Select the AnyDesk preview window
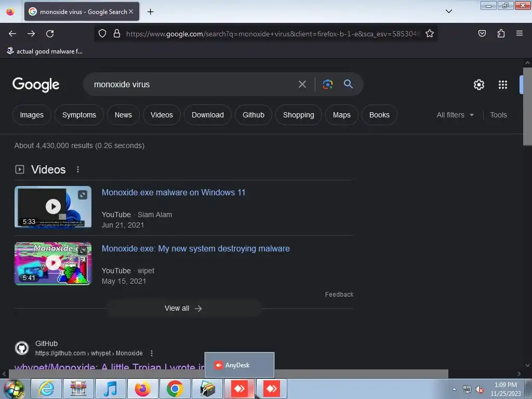Viewport: 532px width, 399px height. point(239,365)
